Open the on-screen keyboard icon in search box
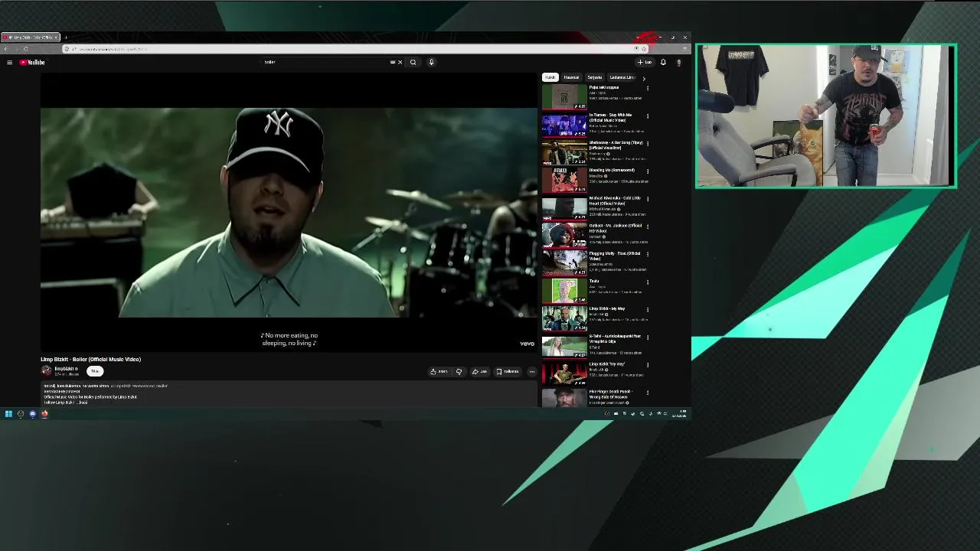Screen dimensions: 980x551 point(393,62)
